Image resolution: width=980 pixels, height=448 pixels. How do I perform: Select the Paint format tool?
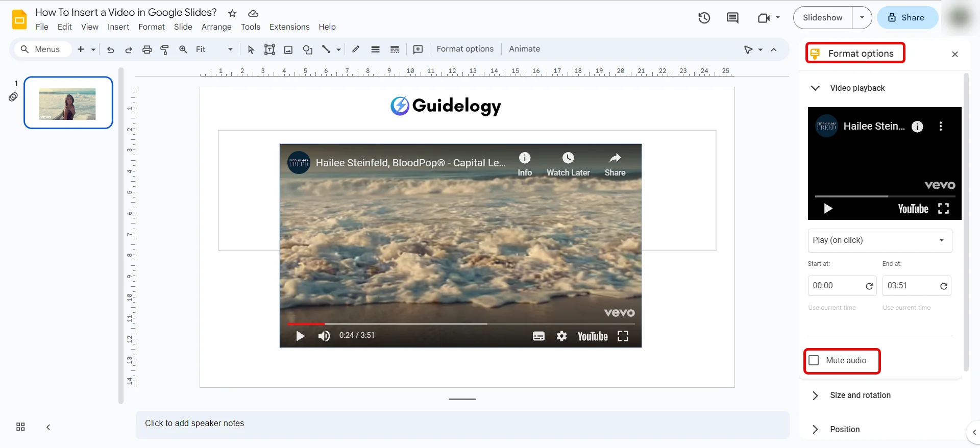[165, 49]
